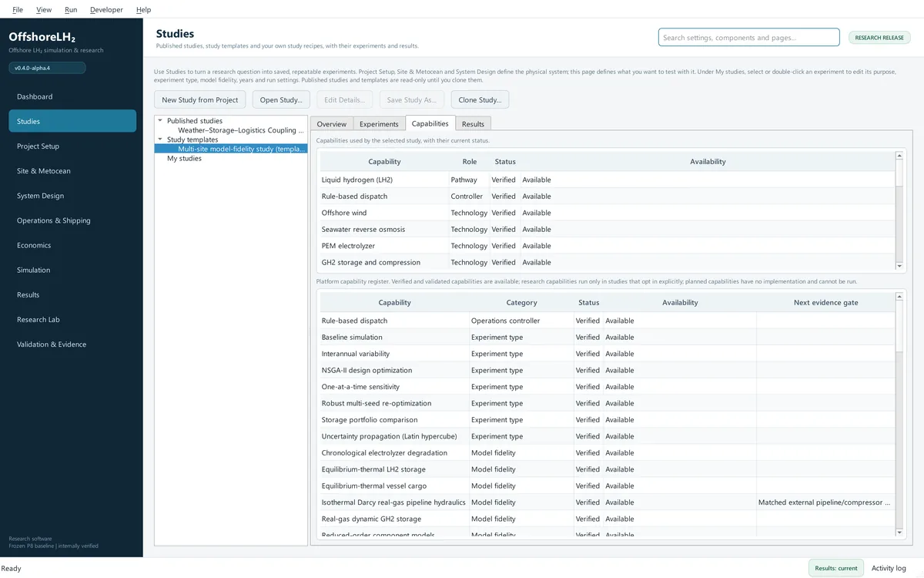924x578 pixels.
Task: Select Real-gas dynamic GH2 storage row
Action: coord(608,519)
